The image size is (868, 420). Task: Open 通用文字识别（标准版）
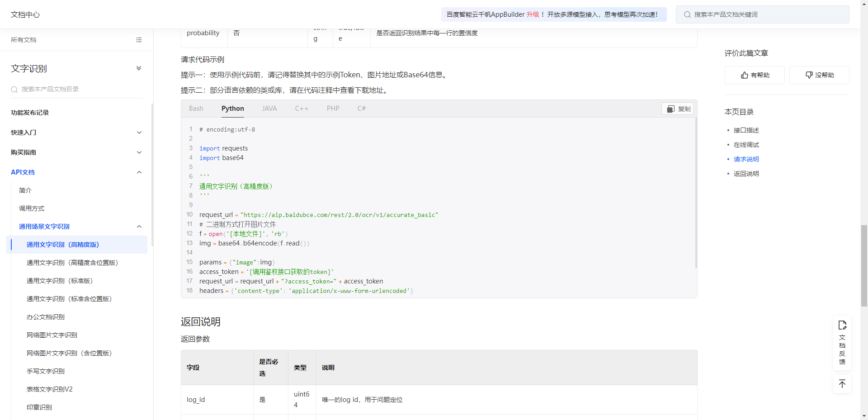tap(60, 281)
